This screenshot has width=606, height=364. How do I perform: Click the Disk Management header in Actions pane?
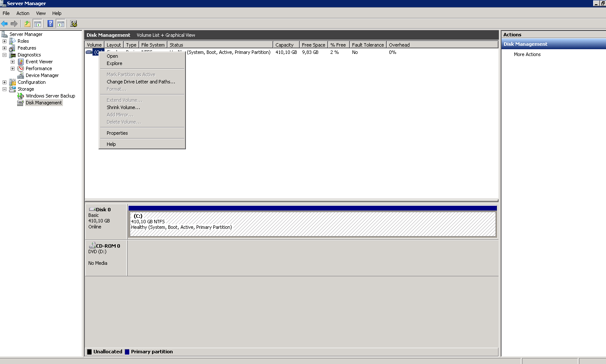point(554,44)
